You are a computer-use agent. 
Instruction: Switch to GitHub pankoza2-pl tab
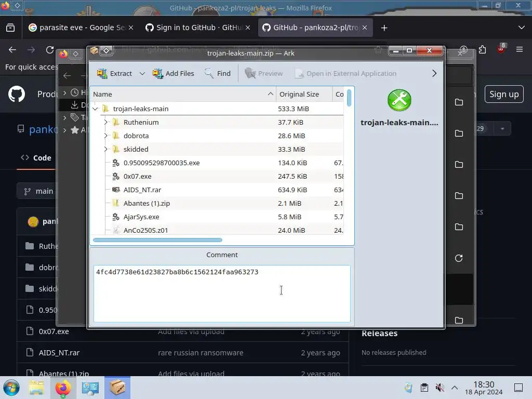pyautogui.click(x=315, y=28)
